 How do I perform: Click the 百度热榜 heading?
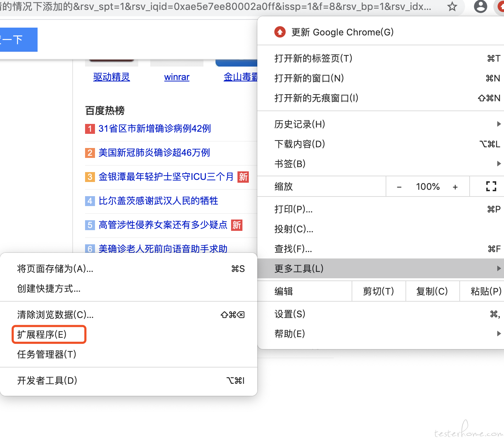click(x=105, y=110)
